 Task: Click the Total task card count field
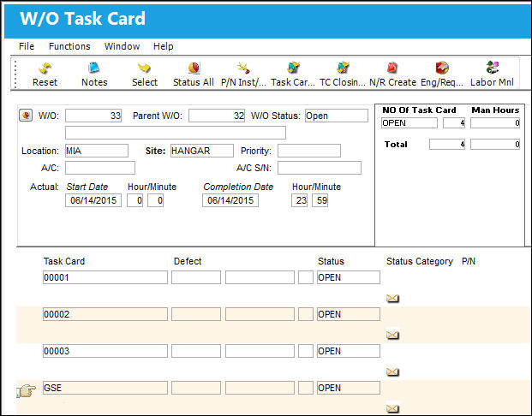point(447,145)
